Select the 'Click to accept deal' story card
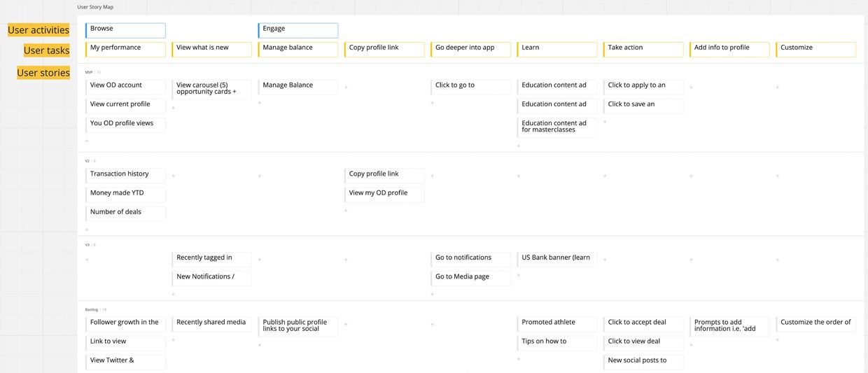This screenshot has width=868, height=373. [643, 323]
